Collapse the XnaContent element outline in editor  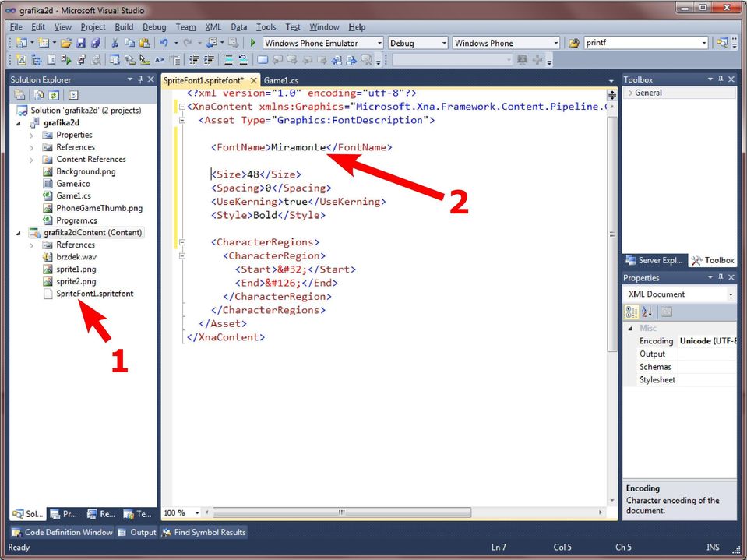pos(182,107)
